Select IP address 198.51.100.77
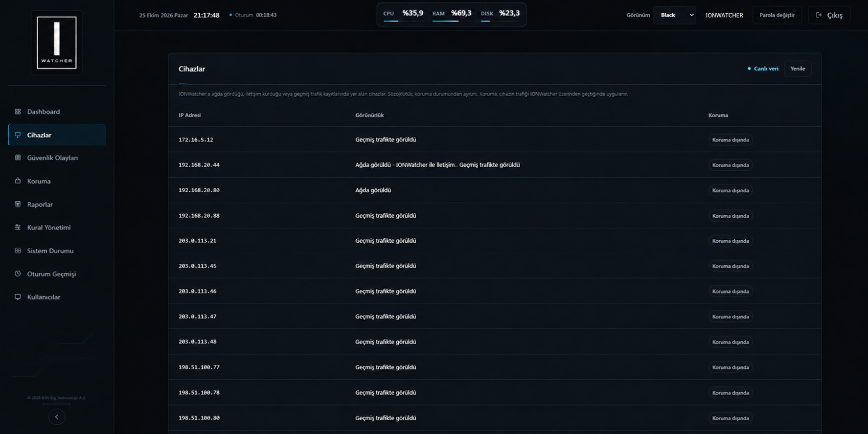 coord(199,367)
